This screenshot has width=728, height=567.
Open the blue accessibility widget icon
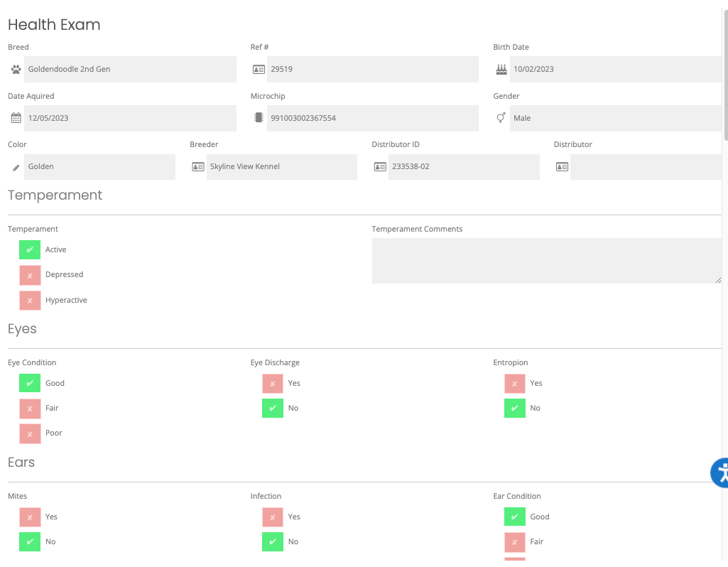click(721, 472)
